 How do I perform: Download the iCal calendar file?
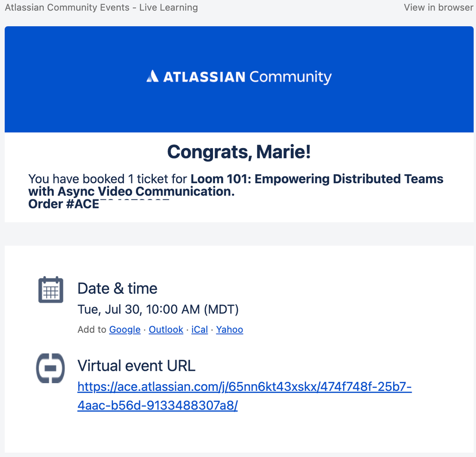point(200,329)
